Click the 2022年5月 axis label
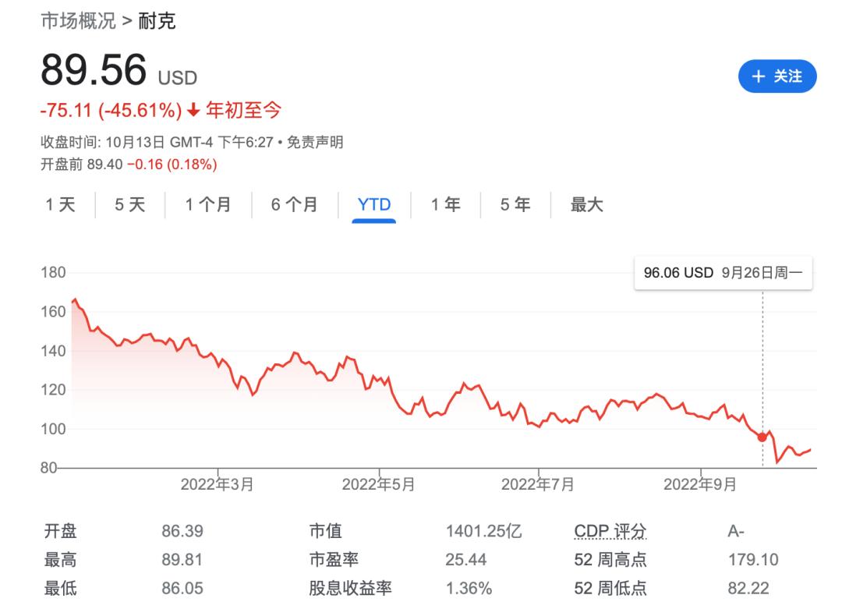The height and width of the screenshot is (616, 842). click(x=379, y=484)
